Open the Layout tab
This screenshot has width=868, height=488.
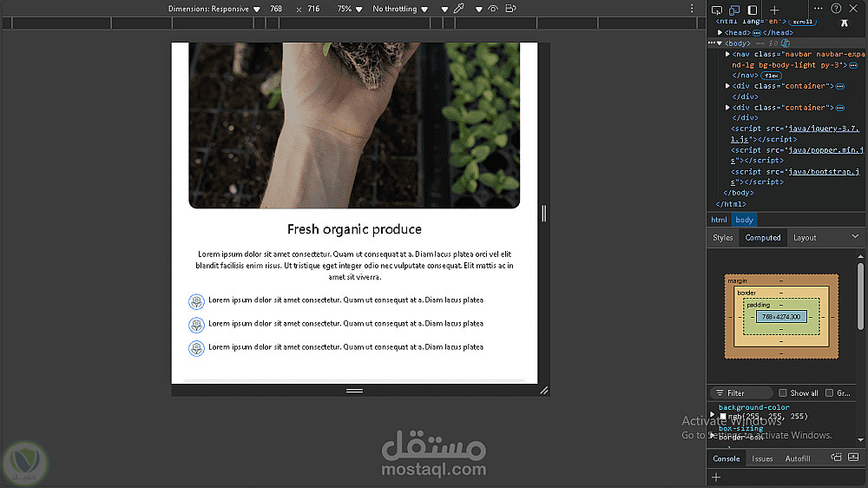[x=805, y=238]
